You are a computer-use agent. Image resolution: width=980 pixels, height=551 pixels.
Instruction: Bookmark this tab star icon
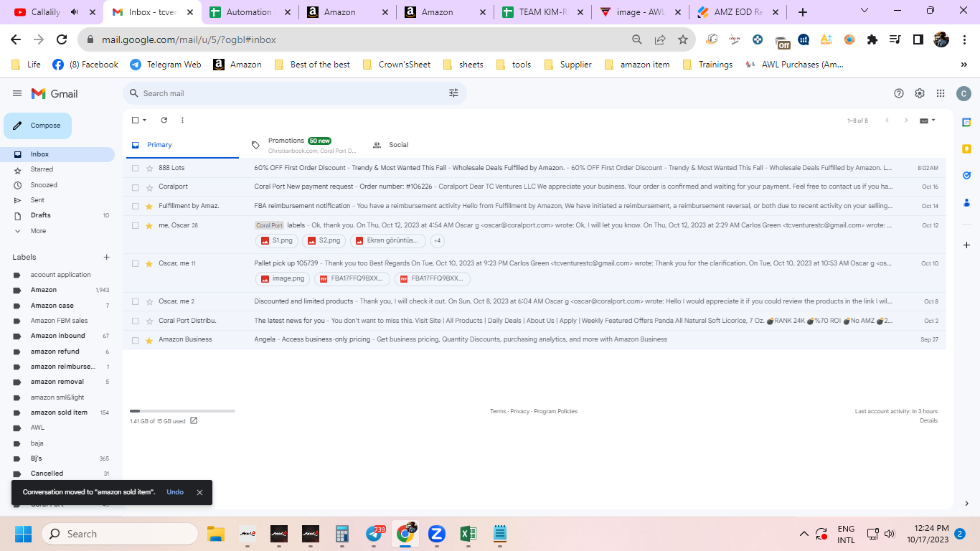[682, 39]
